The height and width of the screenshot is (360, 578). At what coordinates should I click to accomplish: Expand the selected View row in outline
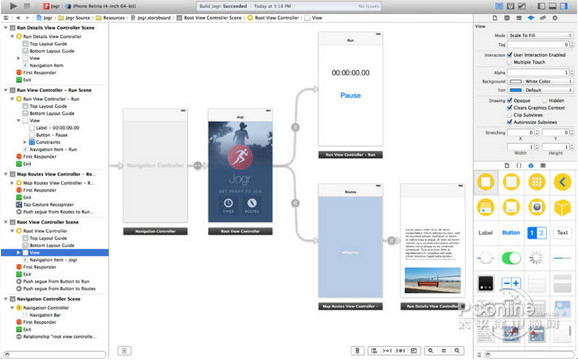(x=18, y=252)
